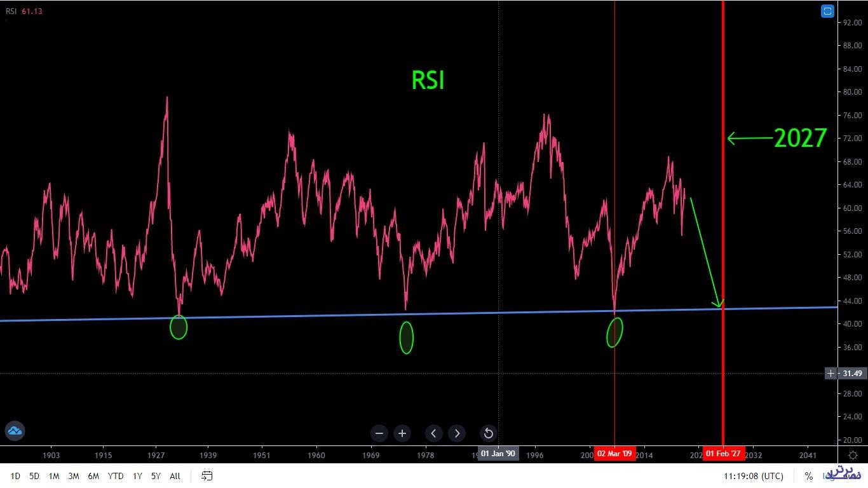Viewport: 868px width, 488px height.
Task: Maximize pane using blue top-right icon
Action: [827, 11]
